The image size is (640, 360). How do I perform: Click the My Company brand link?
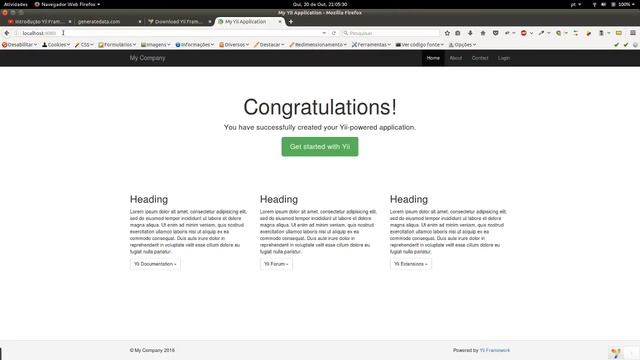pyautogui.click(x=147, y=58)
